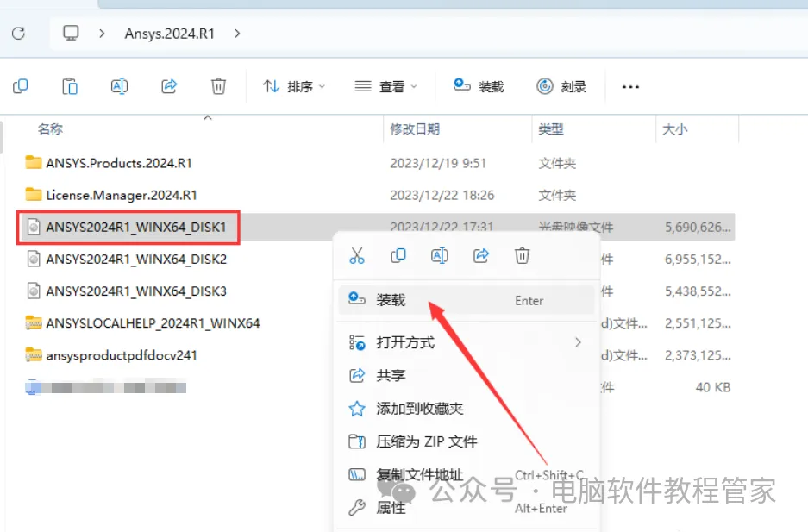Sort by the 名称 column header

(x=50, y=128)
